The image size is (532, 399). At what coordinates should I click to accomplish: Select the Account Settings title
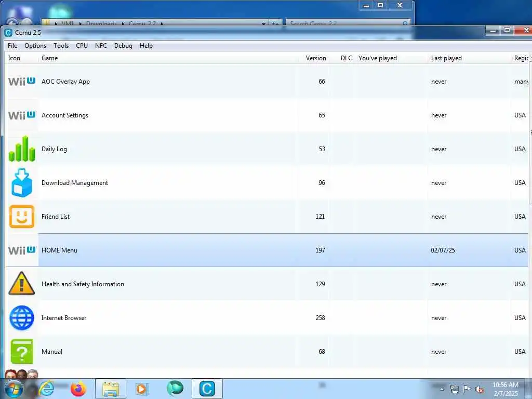(65, 115)
